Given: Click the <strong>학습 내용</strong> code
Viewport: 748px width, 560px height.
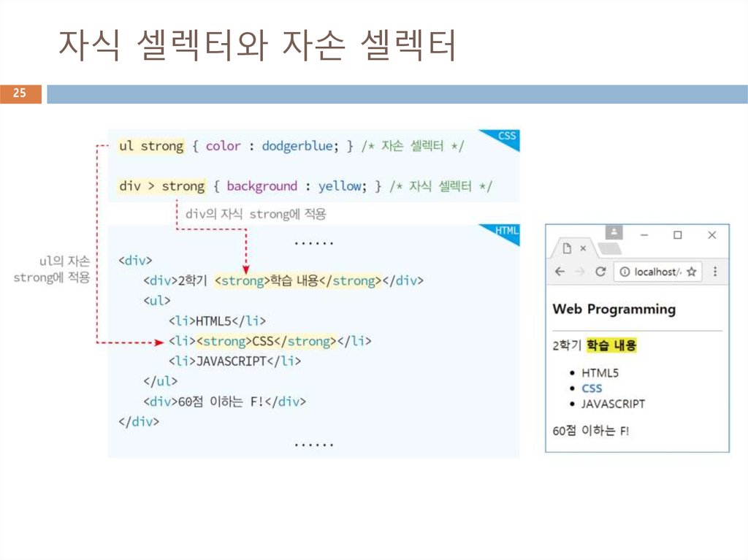Looking at the screenshot, I should point(298,280).
